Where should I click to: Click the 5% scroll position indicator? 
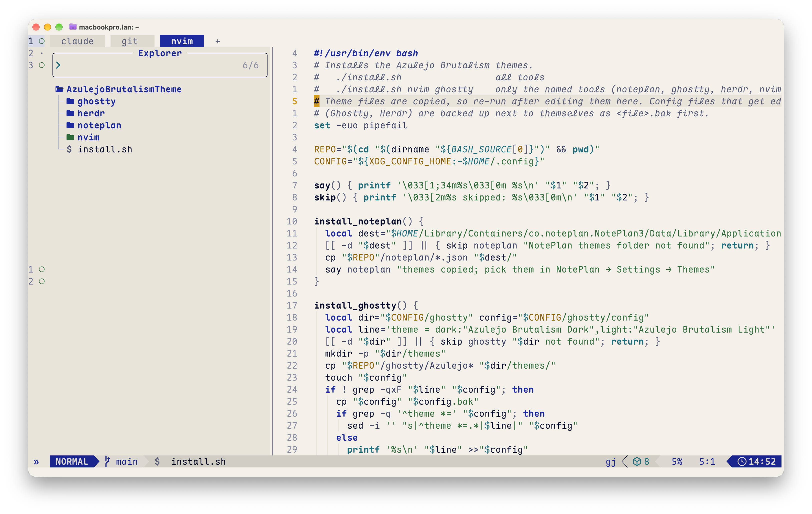(x=677, y=461)
